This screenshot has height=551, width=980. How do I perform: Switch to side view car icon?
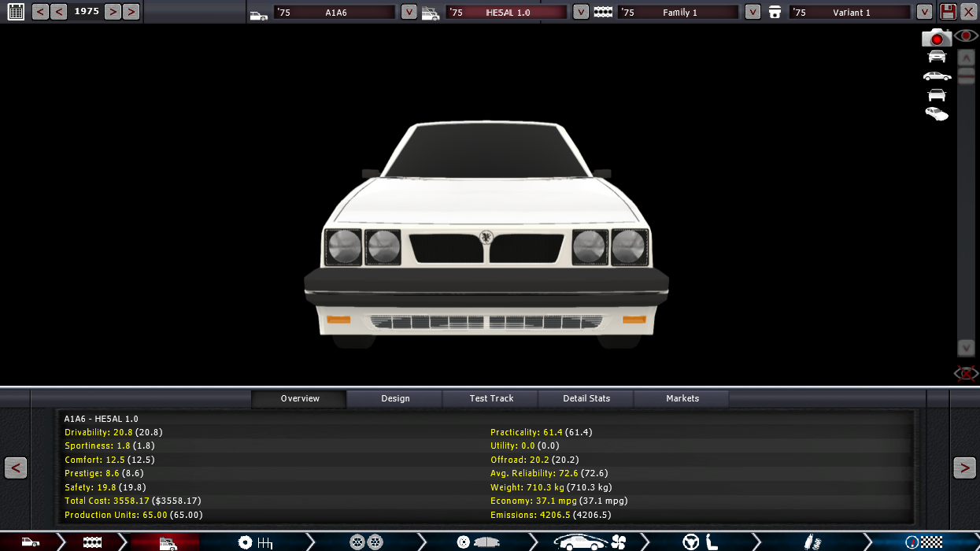tap(937, 76)
